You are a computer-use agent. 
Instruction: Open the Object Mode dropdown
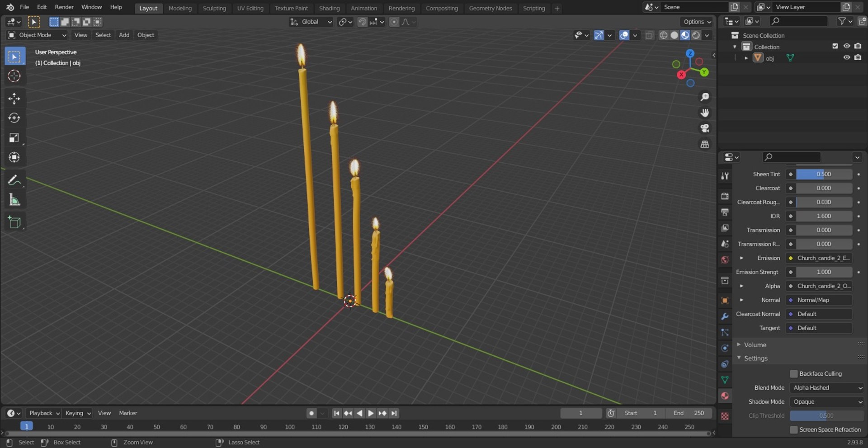click(37, 35)
